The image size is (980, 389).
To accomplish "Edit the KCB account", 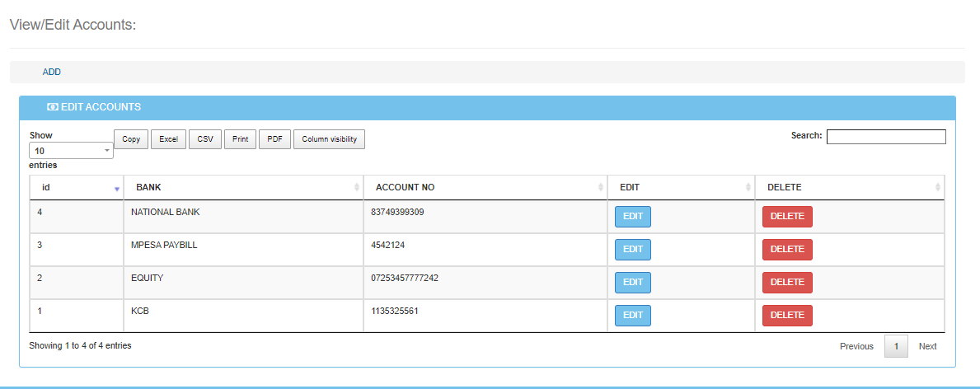I will [632, 316].
